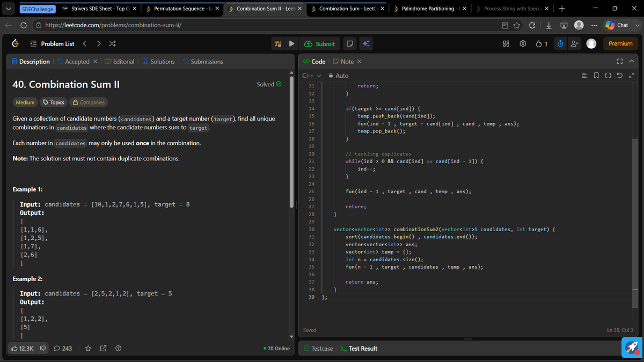The width and height of the screenshot is (644, 362).
Task: Open the Solutions tab
Action: click(x=158, y=62)
